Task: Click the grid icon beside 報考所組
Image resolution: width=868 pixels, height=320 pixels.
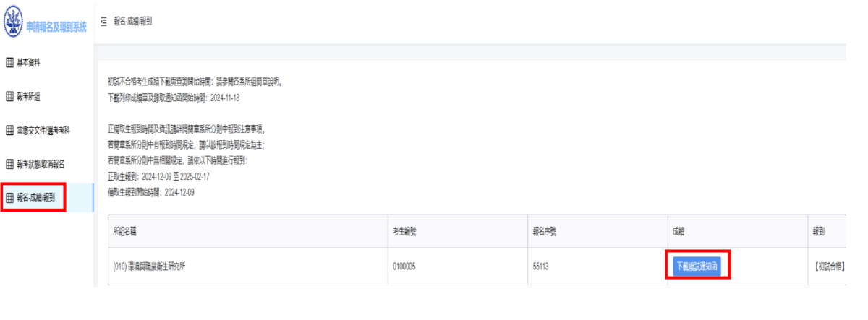Action: (x=10, y=96)
